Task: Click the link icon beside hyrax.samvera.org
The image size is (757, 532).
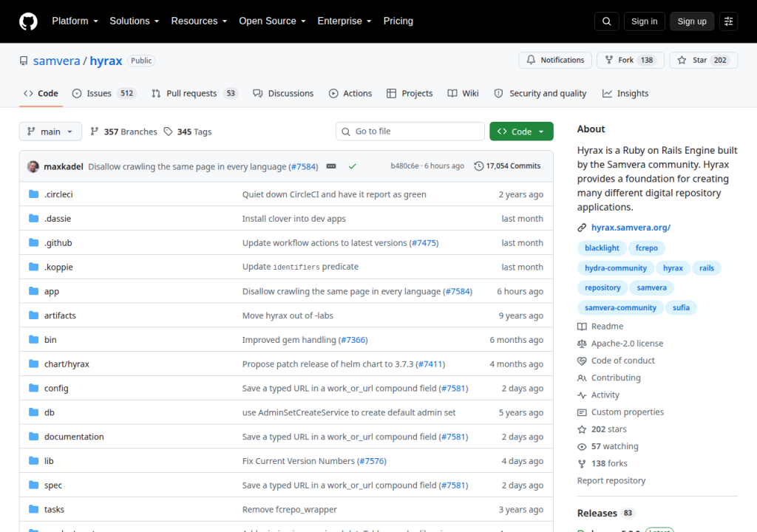Action: click(582, 228)
